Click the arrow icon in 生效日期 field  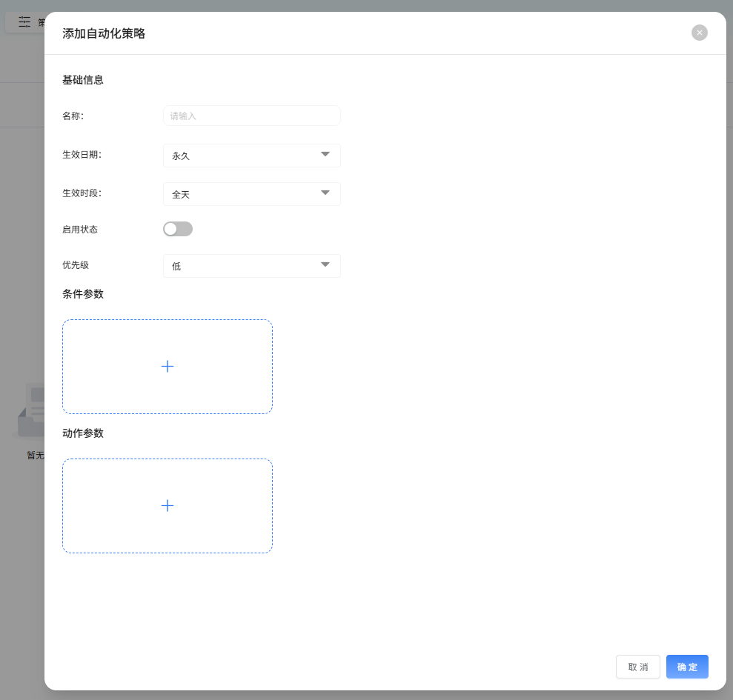pyautogui.click(x=325, y=155)
